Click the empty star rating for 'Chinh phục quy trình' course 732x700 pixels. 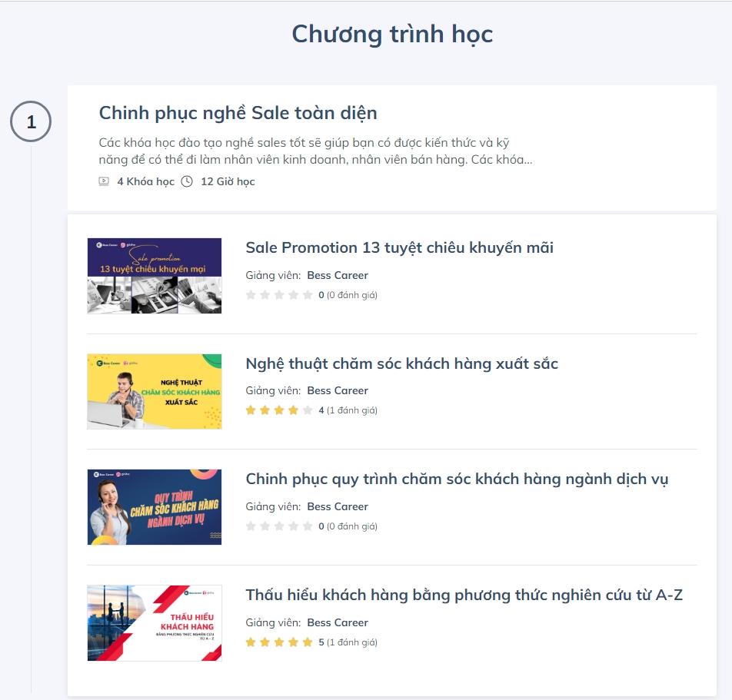click(x=280, y=526)
